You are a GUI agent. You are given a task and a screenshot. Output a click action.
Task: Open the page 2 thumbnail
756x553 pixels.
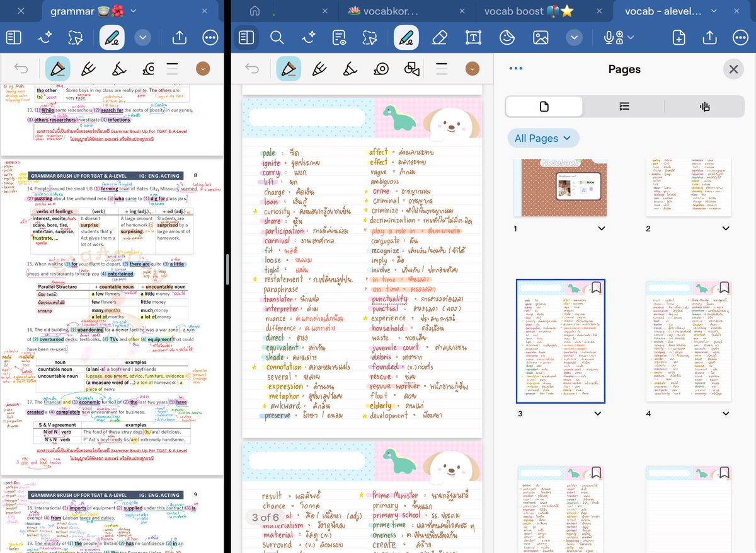[x=689, y=187]
